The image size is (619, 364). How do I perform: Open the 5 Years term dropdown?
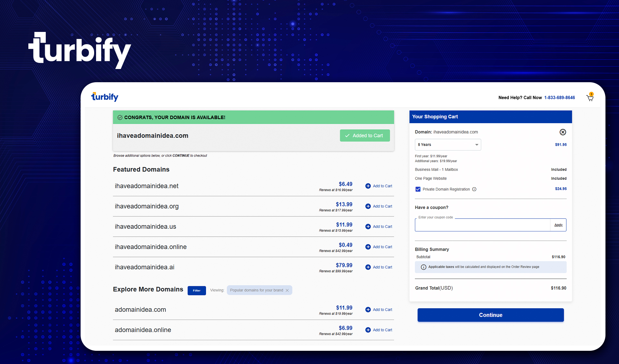click(448, 145)
